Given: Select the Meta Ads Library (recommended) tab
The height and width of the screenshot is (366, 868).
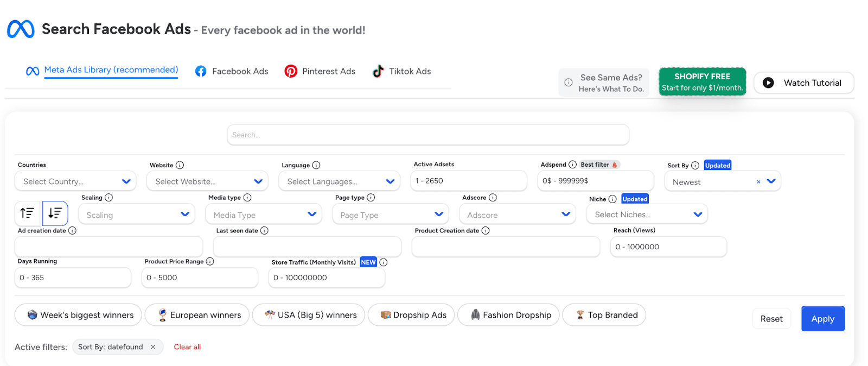Looking at the screenshot, I should pyautogui.click(x=102, y=71).
